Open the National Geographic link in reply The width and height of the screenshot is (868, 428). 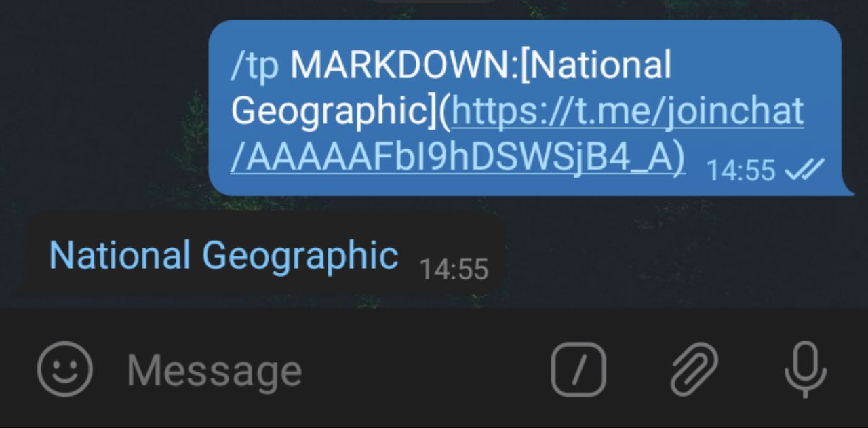click(224, 256)
